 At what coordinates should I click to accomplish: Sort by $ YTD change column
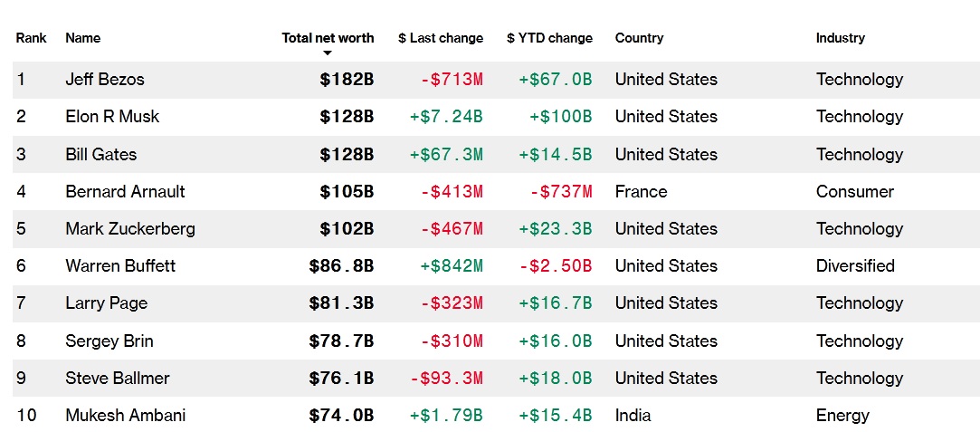click(x=549, y=38)
